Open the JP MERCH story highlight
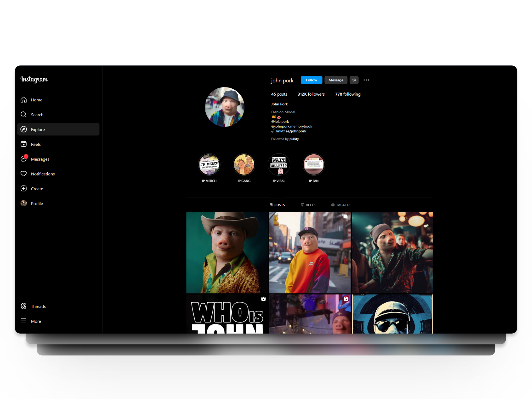Screen dimensions: 532x399 point(209,165)
